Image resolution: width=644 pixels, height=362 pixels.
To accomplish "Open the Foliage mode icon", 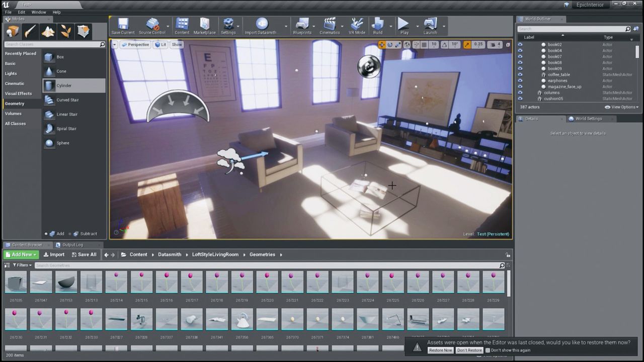I will point(65,32).
